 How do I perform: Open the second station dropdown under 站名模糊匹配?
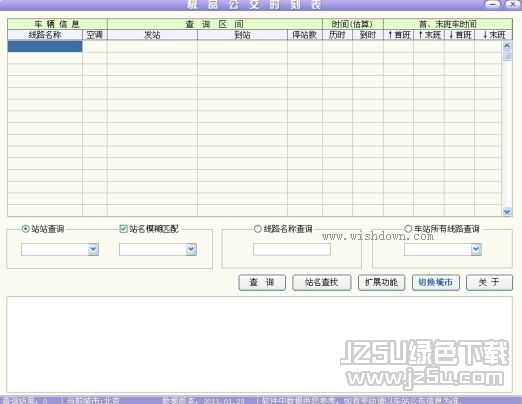point(191,249)
